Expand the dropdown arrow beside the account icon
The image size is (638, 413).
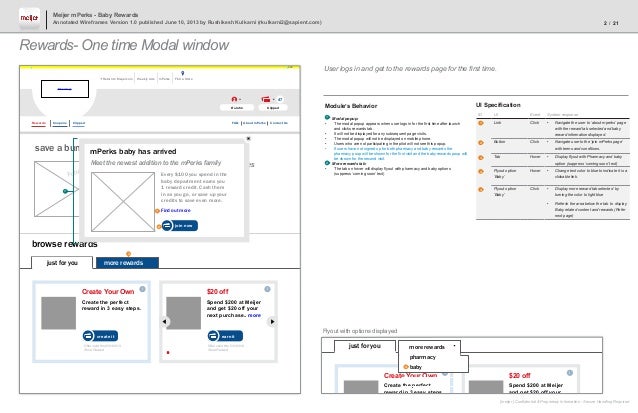coord(240,100)
